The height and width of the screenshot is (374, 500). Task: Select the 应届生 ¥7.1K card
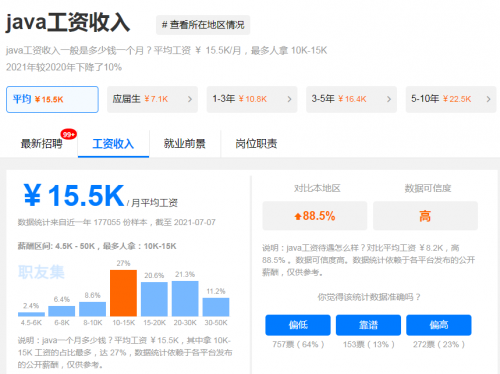(152, 99)
